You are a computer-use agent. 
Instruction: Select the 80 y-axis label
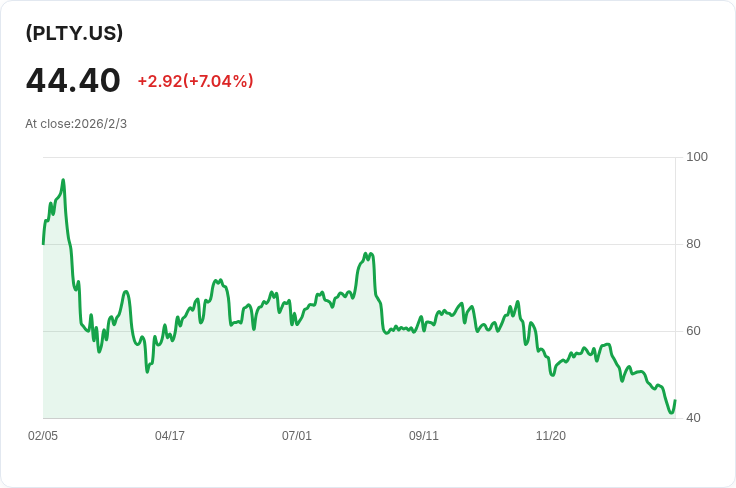click(x=693, y=244)
